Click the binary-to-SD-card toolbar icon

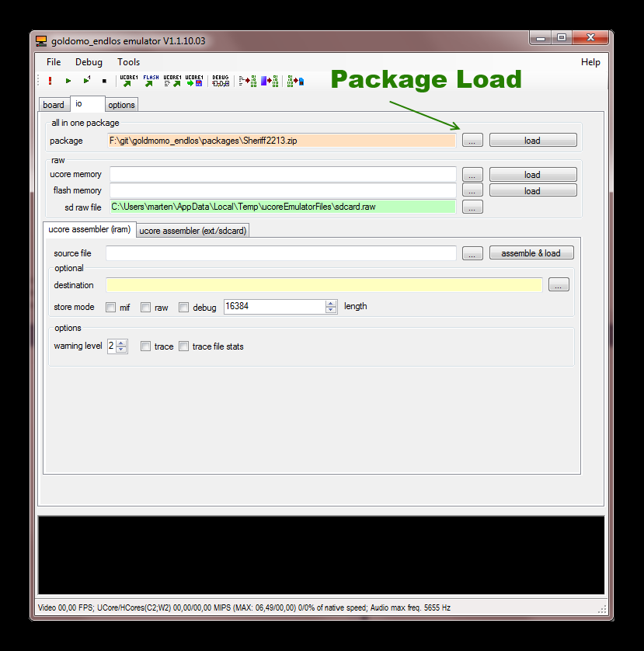(x=296, y=81)
